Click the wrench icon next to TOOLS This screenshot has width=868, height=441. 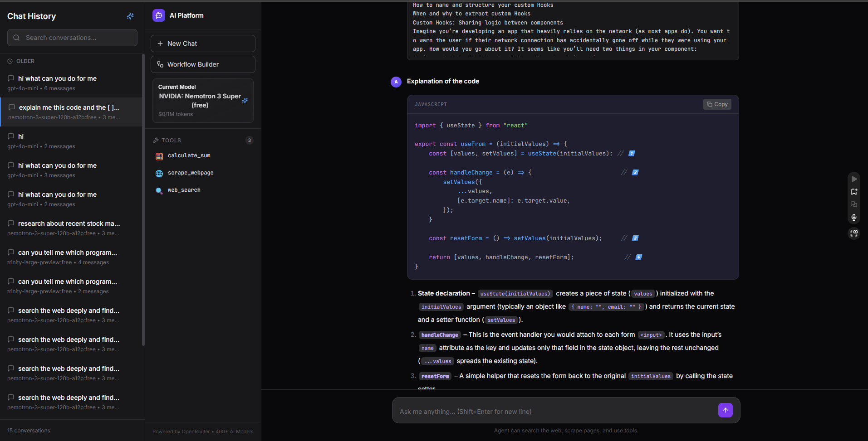156,141
